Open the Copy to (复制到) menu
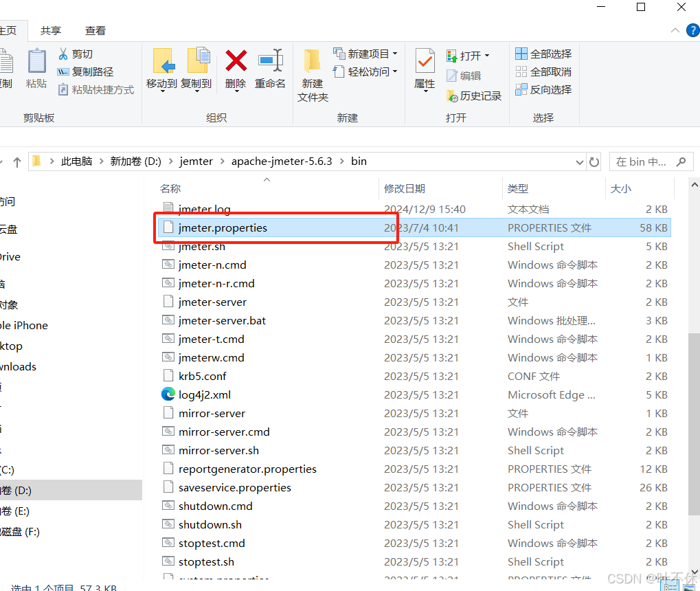The image size is (700, 591). pyautogui.click(x=196, y=69)
